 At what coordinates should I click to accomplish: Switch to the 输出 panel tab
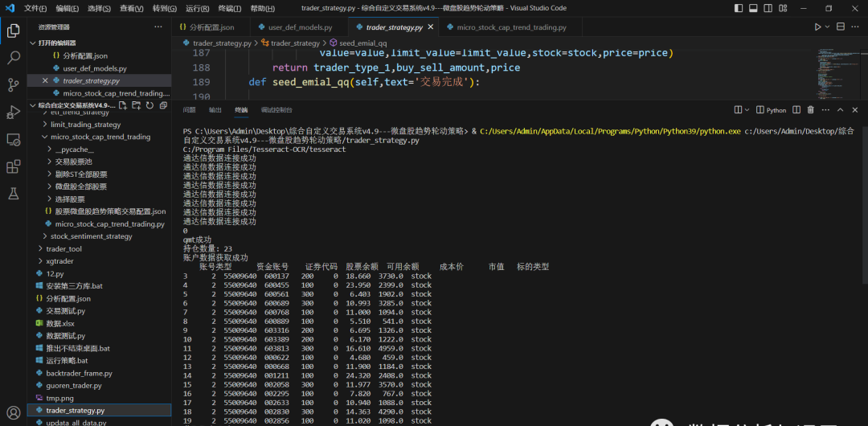[215, 109]
